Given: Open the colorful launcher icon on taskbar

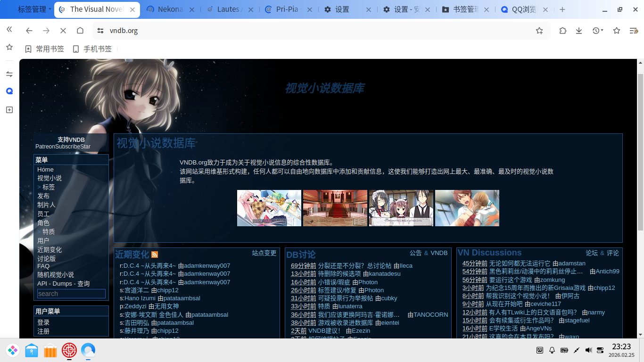Looking at the screenshot, I should 13,350.
